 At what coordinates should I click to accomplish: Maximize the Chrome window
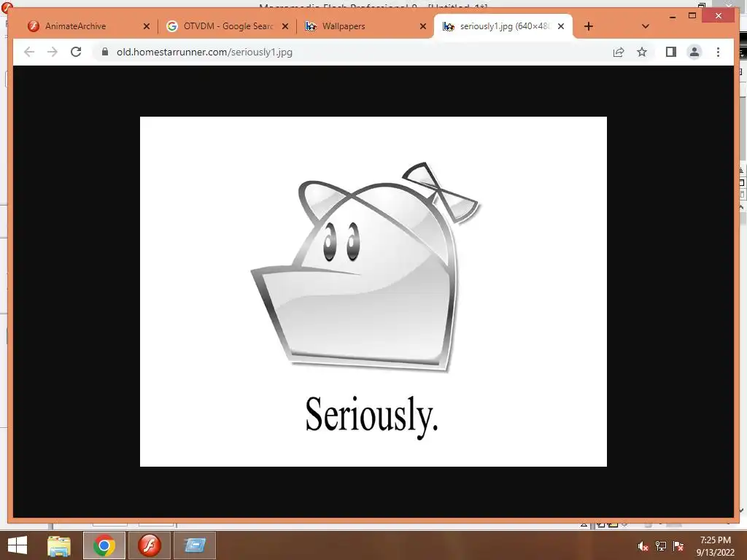[x=692, y=16]
